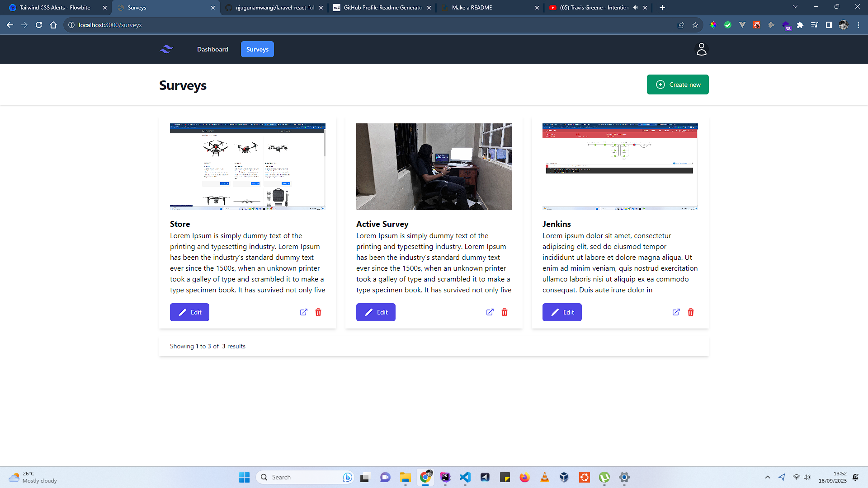The height and width of the screenshot is (488, 868).
Task: Expand the tab search chevron
Action: (795, 7)
